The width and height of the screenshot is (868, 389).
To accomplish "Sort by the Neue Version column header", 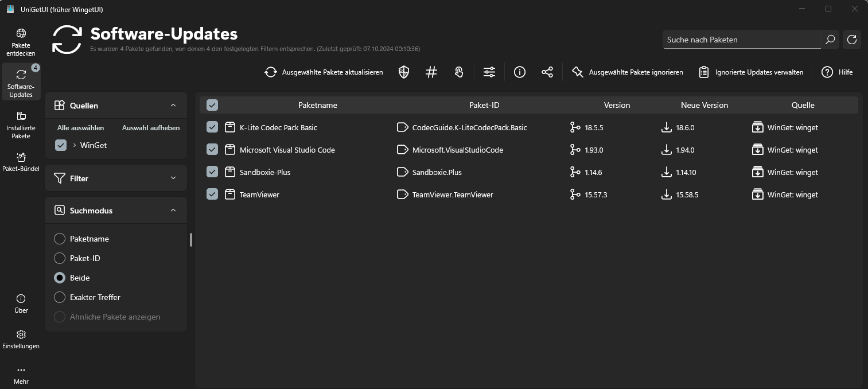I will (x=704, y=105).
